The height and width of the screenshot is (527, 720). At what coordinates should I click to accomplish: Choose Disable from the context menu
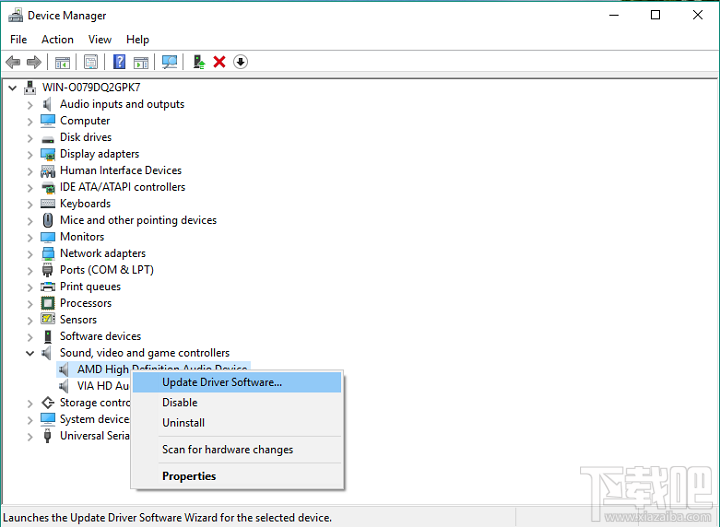(237, 403)
